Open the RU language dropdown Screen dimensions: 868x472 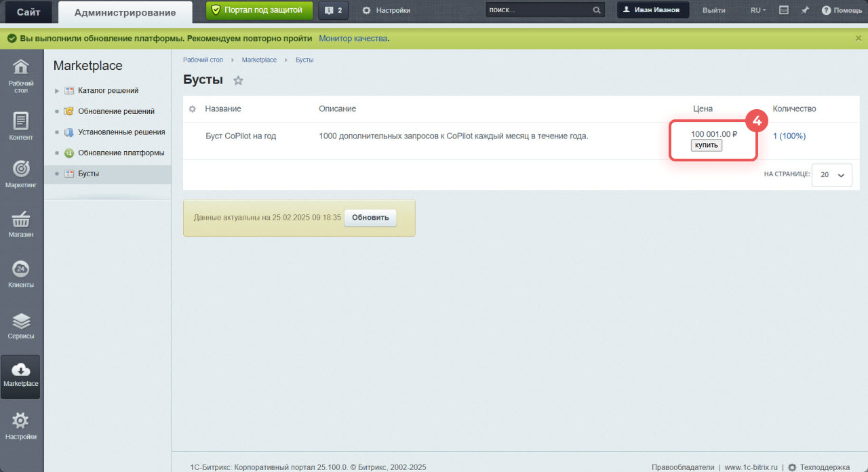coord(758,10)
